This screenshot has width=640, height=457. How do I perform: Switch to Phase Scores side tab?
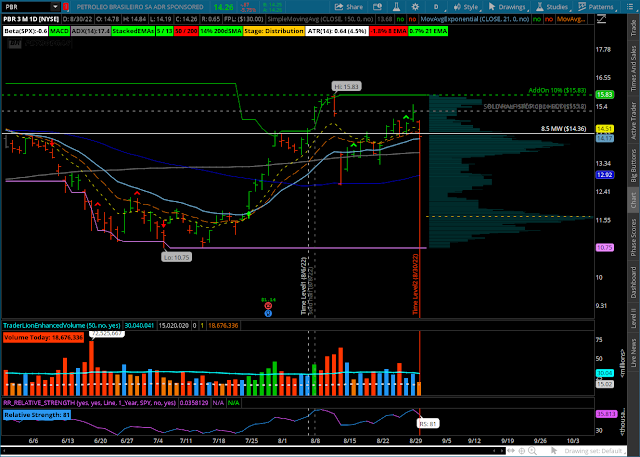click(x=633, y=237)
